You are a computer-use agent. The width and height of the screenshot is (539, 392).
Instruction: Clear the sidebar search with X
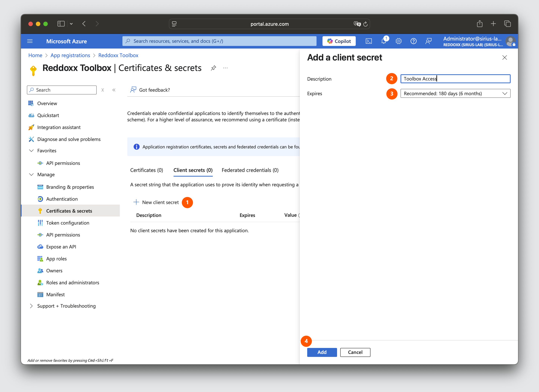103,90
